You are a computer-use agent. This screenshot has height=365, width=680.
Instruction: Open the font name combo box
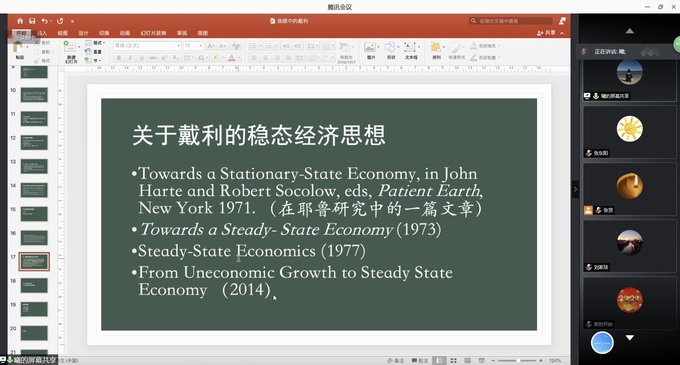click(x=147, y=46)
